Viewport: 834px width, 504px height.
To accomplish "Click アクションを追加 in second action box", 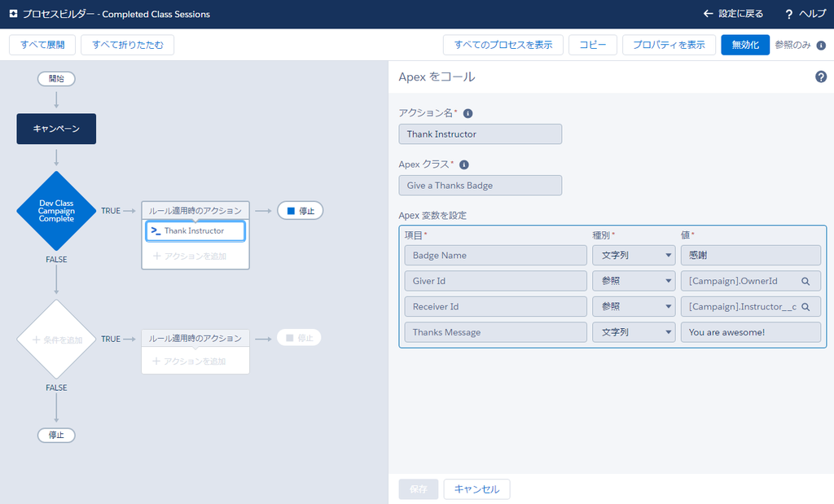I will click(x=189, y=362).
